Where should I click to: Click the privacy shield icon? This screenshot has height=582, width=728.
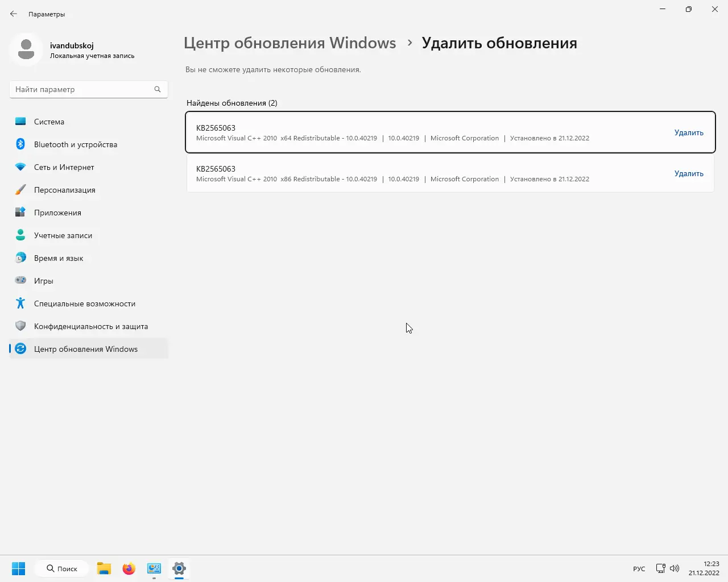20,326
